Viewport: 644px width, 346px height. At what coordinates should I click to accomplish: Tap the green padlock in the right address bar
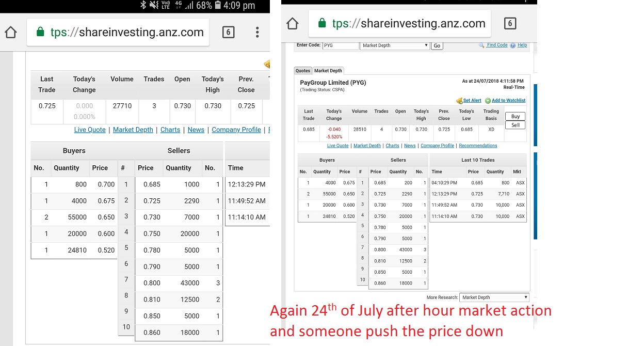click(323, 23)
